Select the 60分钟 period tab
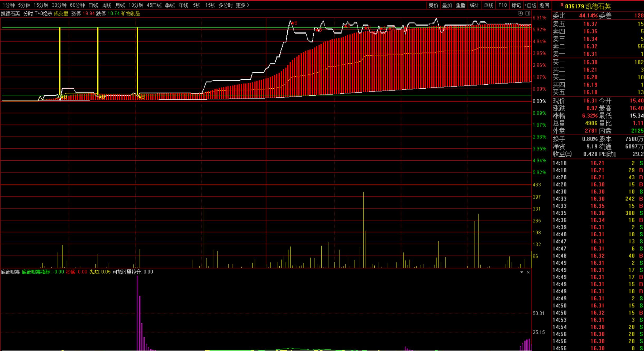The width and height of the screenshot is (644, 351). coord(77,5)
